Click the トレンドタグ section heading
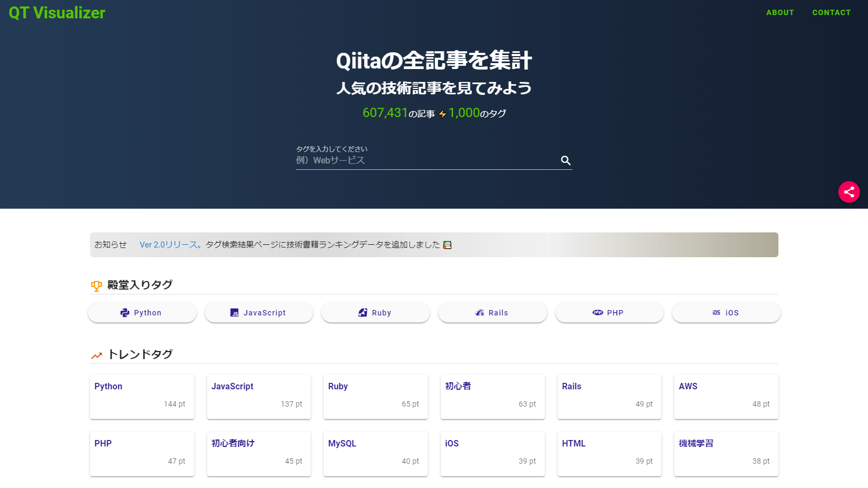 coord(140,354)
